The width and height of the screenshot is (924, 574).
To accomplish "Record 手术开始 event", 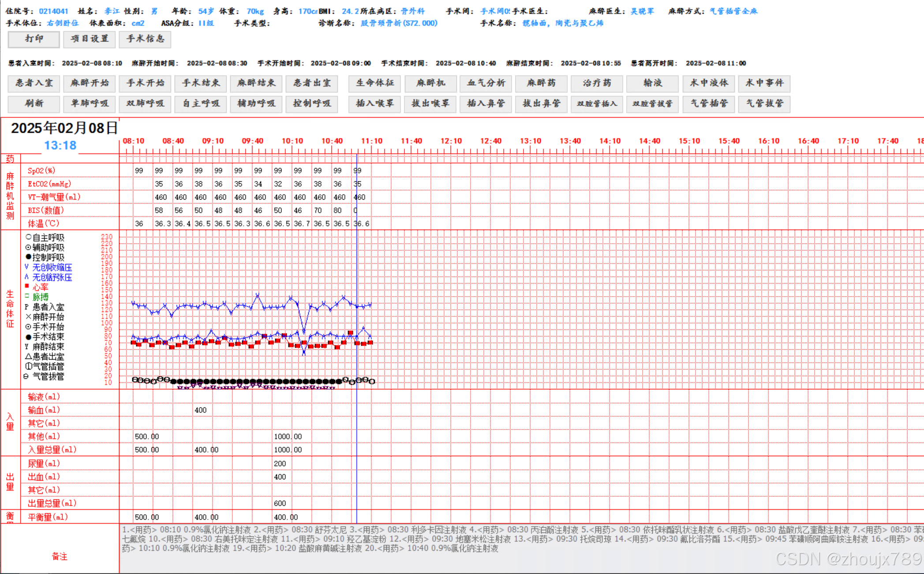I will 145,83.
